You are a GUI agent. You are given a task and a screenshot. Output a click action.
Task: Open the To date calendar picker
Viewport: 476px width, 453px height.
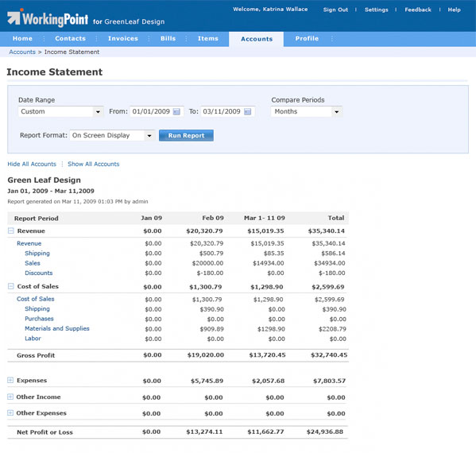(248, 112)
